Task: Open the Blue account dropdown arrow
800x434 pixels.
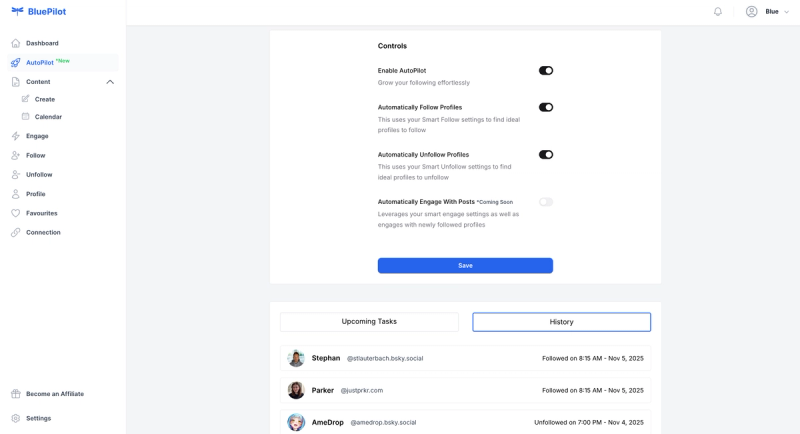Action: (x=786, y=12)
